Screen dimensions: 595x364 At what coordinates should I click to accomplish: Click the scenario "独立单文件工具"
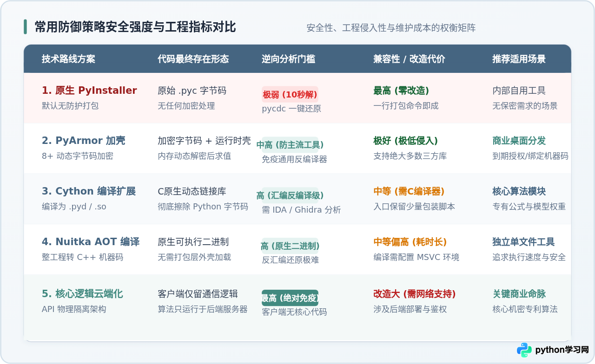tap(523, 242)
